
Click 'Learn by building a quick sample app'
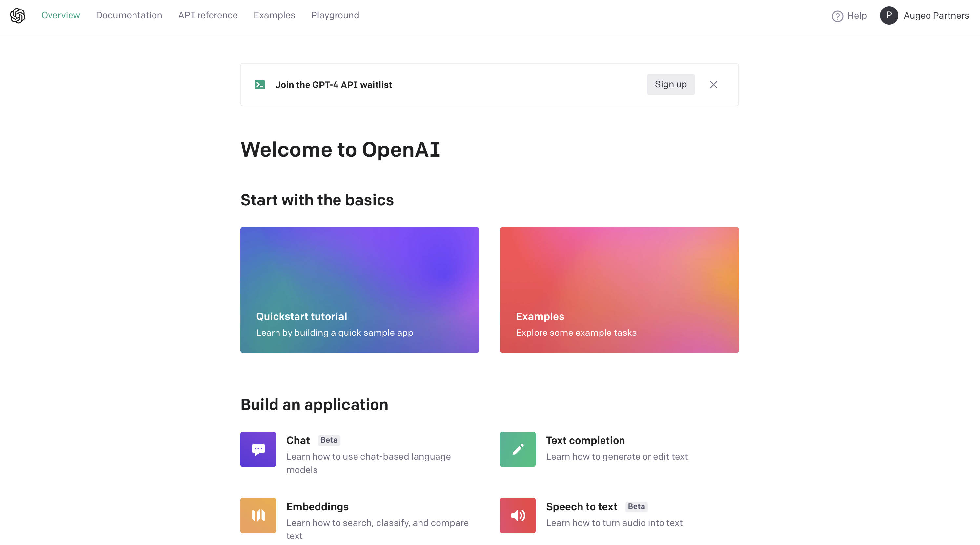[x=335, y=333]
